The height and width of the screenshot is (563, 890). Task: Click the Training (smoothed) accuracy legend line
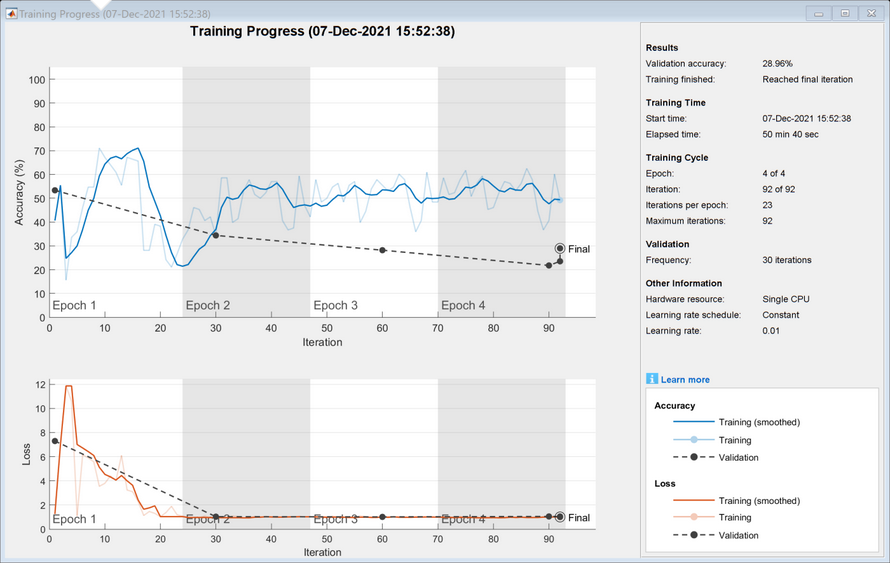694,422
